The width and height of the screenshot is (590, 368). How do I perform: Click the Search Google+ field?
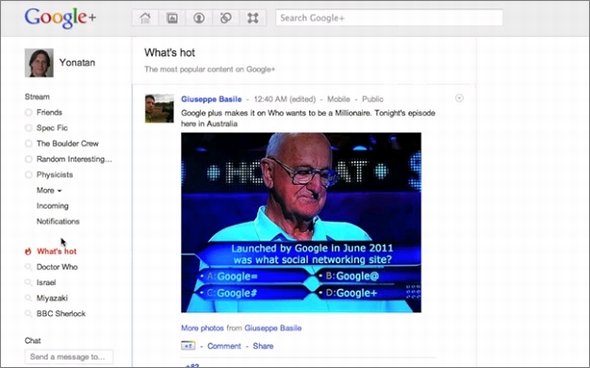tap(389, 18)
